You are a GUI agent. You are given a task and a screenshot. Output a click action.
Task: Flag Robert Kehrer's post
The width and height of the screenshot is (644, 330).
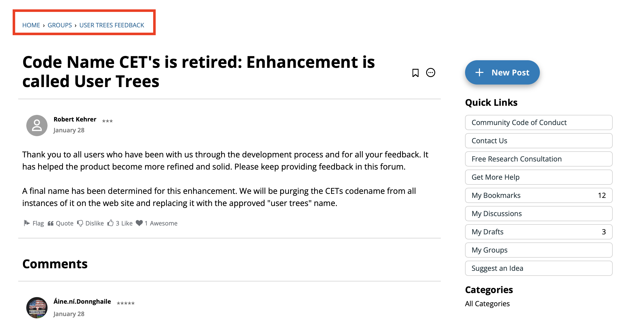coord(34,223)
